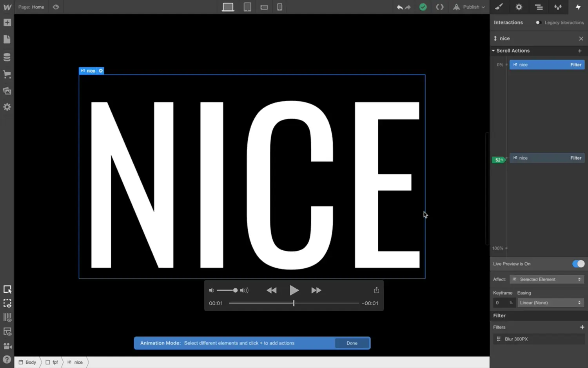Toggle X-ray dashed selection mode icon
The image size is (588, 368).
coord(7,304)
